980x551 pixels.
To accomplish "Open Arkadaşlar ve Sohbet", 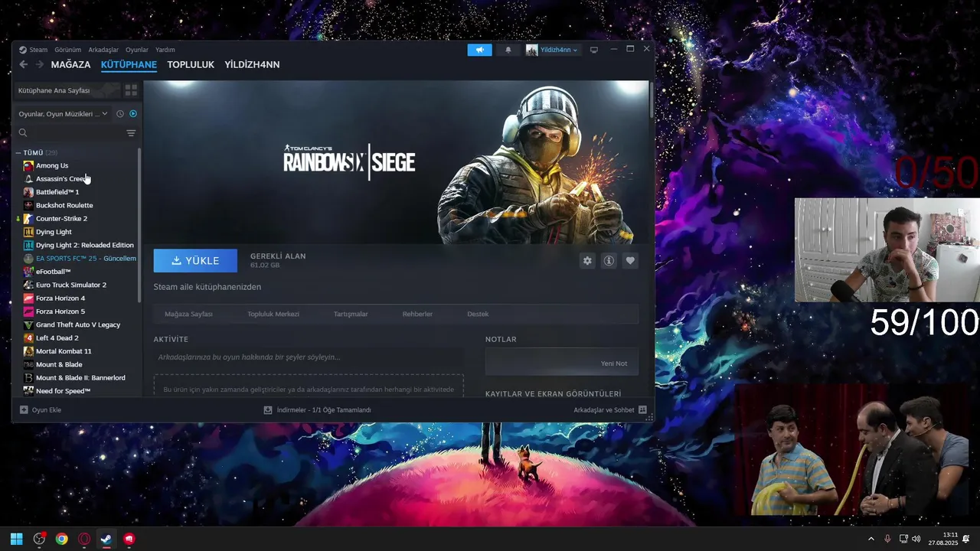I will point(610,410).
